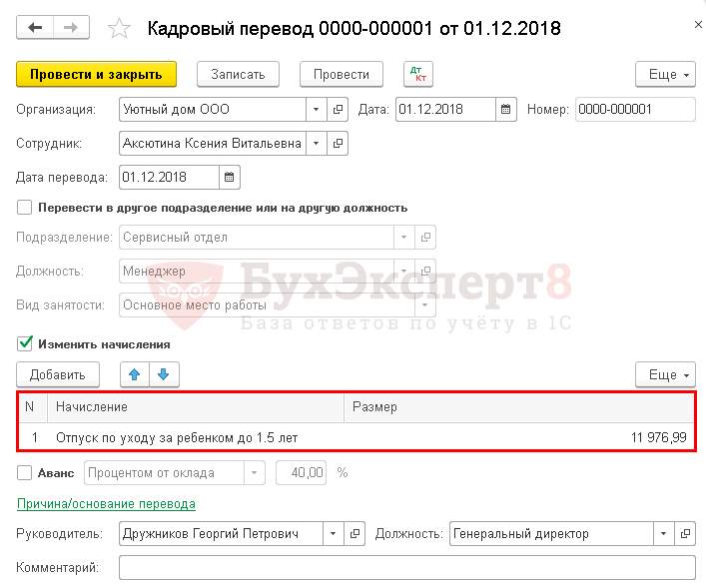The width and height of the screenshot is (706, 588).
Task: Open the Генеральный директор position record
Action: coord(685,533)
